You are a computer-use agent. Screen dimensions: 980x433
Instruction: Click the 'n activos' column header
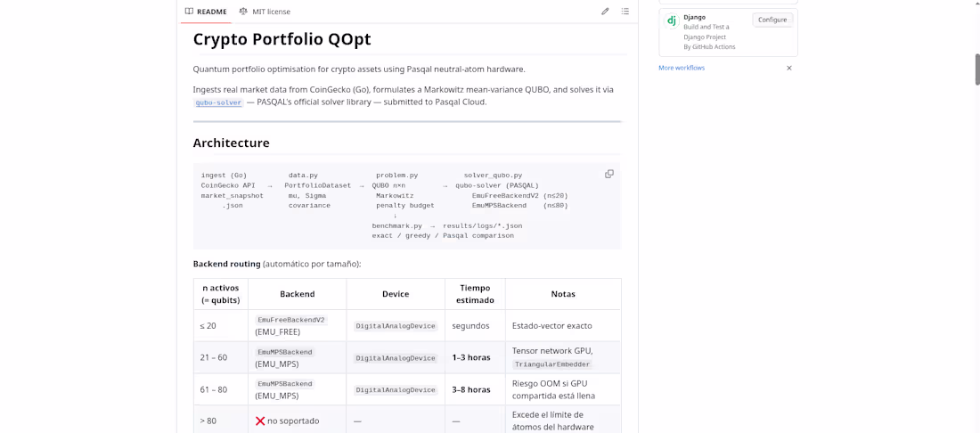pos(221,294)
